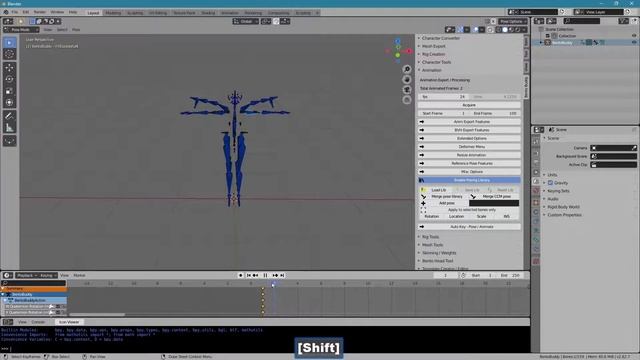Toggle Rotation in pose library options

431,216
